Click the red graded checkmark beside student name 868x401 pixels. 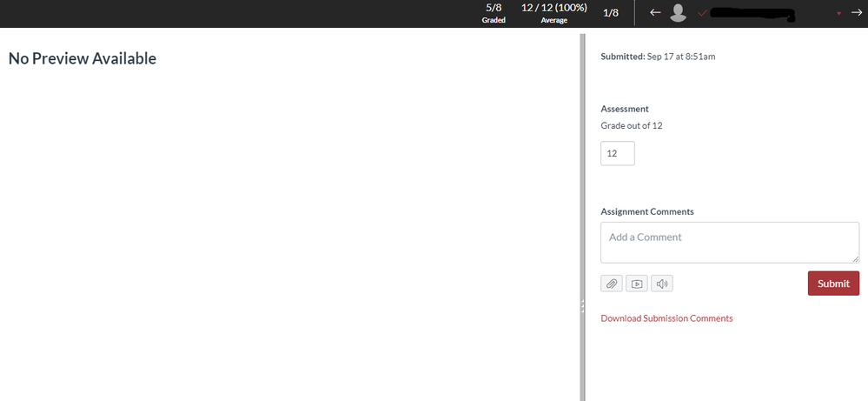click(702, 14)
